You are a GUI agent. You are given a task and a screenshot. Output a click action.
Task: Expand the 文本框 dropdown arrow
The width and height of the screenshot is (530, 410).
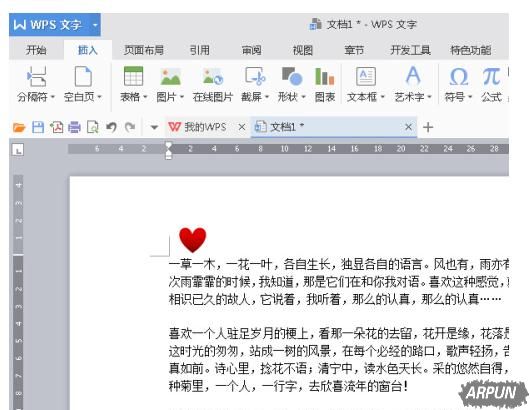(383, 97)
